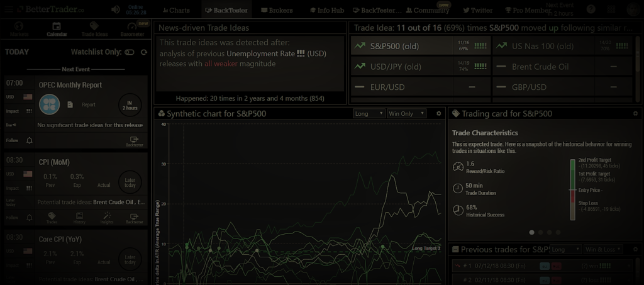Click the follow bell for OPEC Monthly Report
Viewport: 644px width, 285px height.
[29, 140]
